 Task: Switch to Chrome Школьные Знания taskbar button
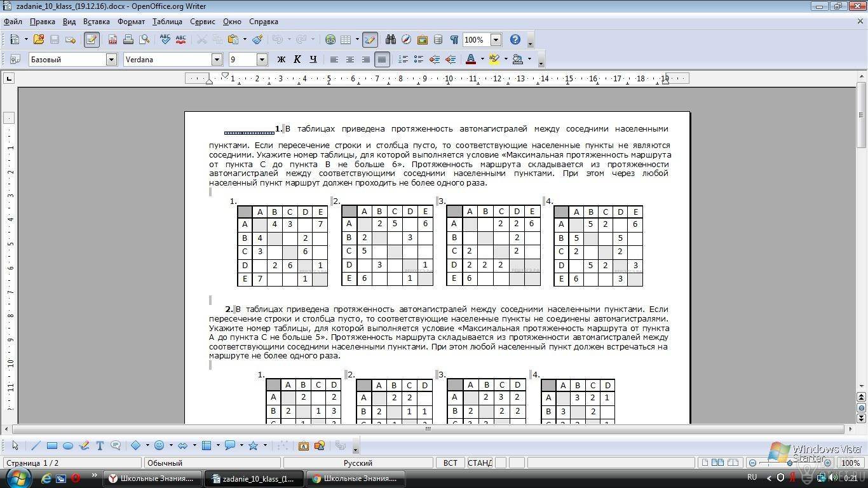click(x=356, y=478)
